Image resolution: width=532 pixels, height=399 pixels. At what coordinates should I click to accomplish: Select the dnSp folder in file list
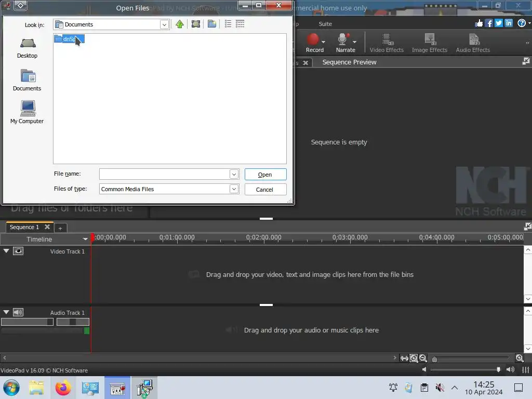click(69, 39)
